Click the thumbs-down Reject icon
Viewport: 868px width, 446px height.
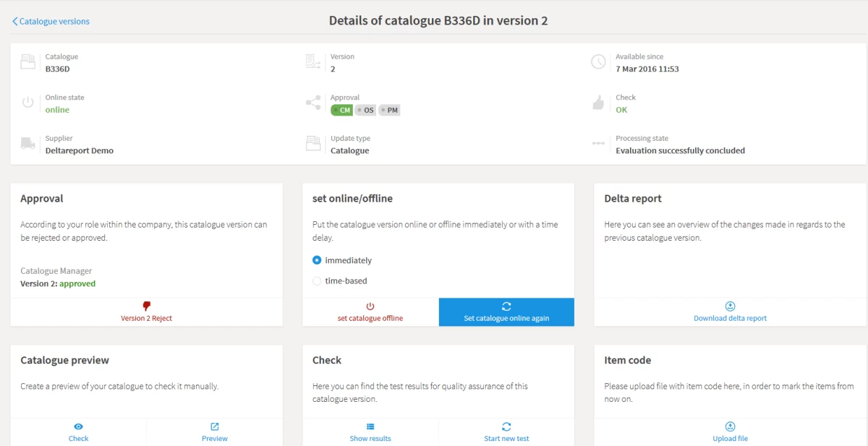click(x=147, y=306)
